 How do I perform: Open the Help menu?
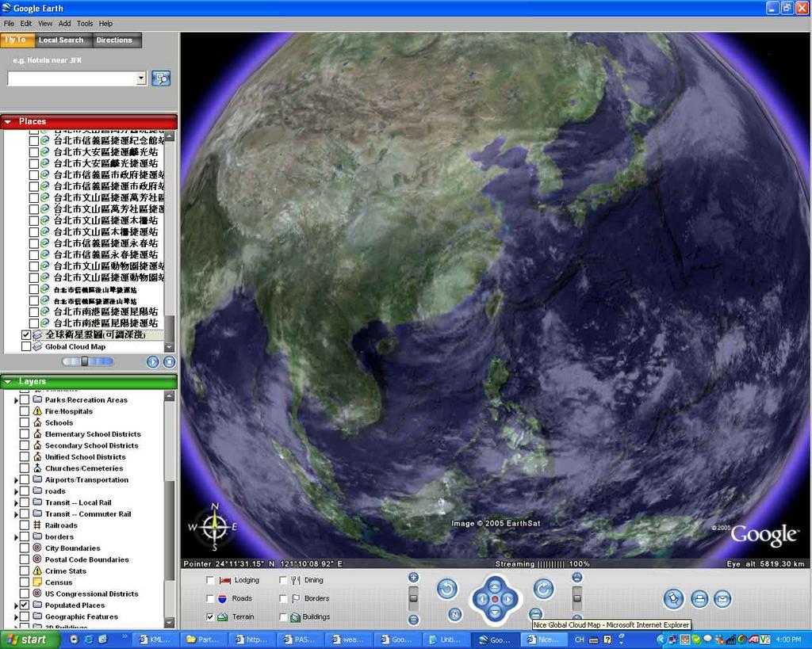tap(105, 23)
